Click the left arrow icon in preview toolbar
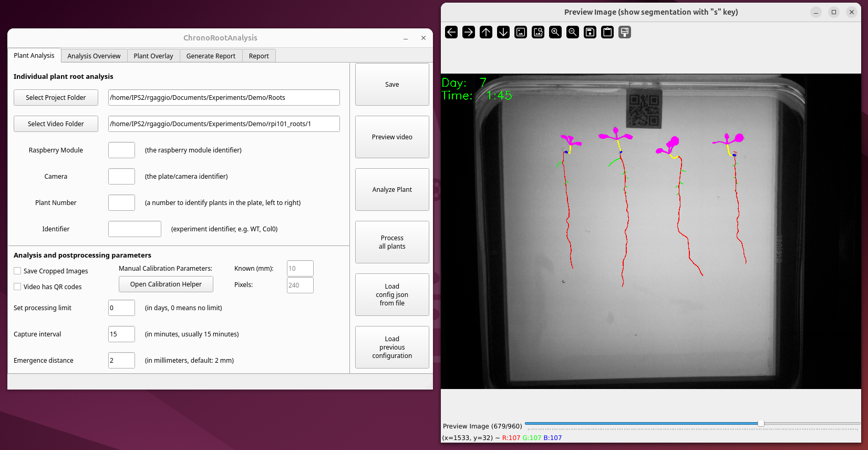 pos(451,32)
